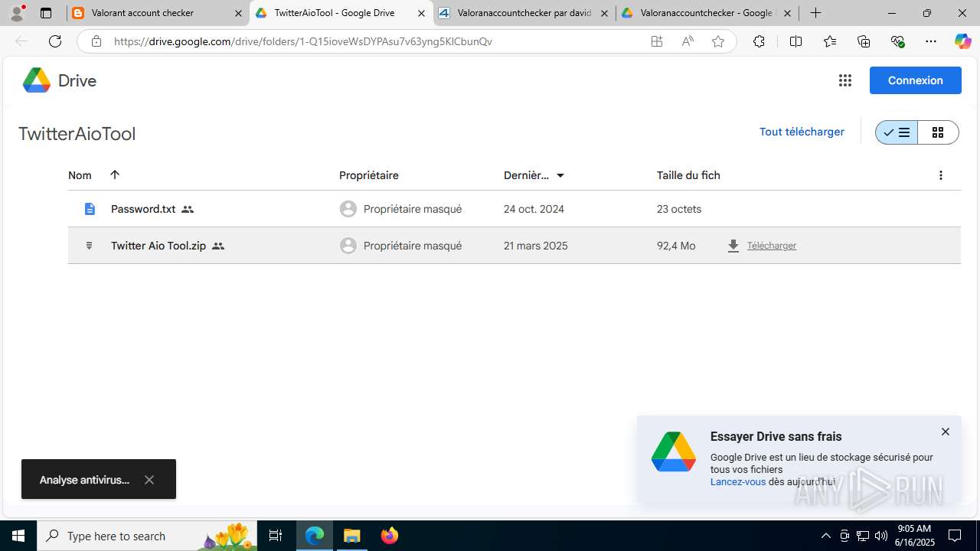Open a new browser tab

click(x=816, y=13)
